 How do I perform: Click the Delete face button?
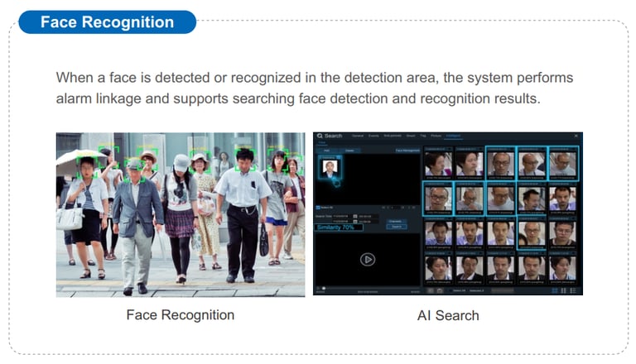click(x=349, y=151)
